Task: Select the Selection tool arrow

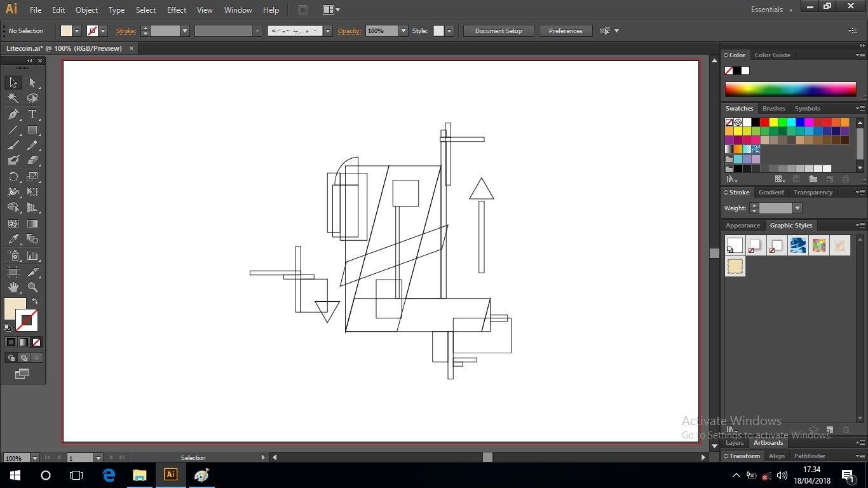Action: 13,83
